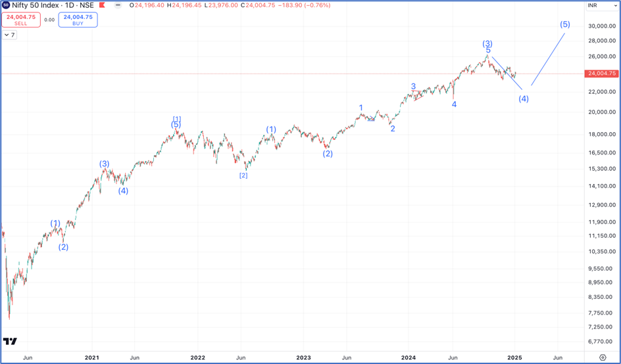The width and height of the screenshot is (621, 364).
Task: Click the BUY 24,004.75 button
Action: click(x=78, y=20)
